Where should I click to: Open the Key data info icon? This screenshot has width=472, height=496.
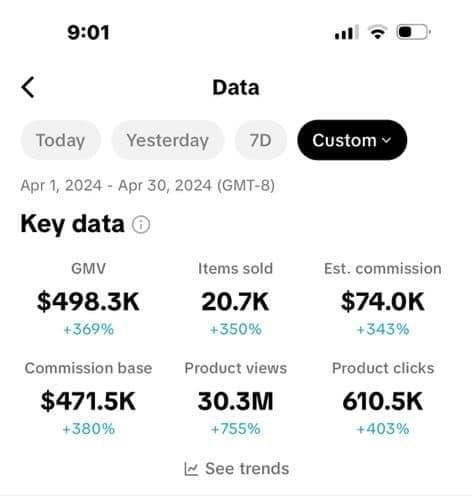tap(141, 224)
